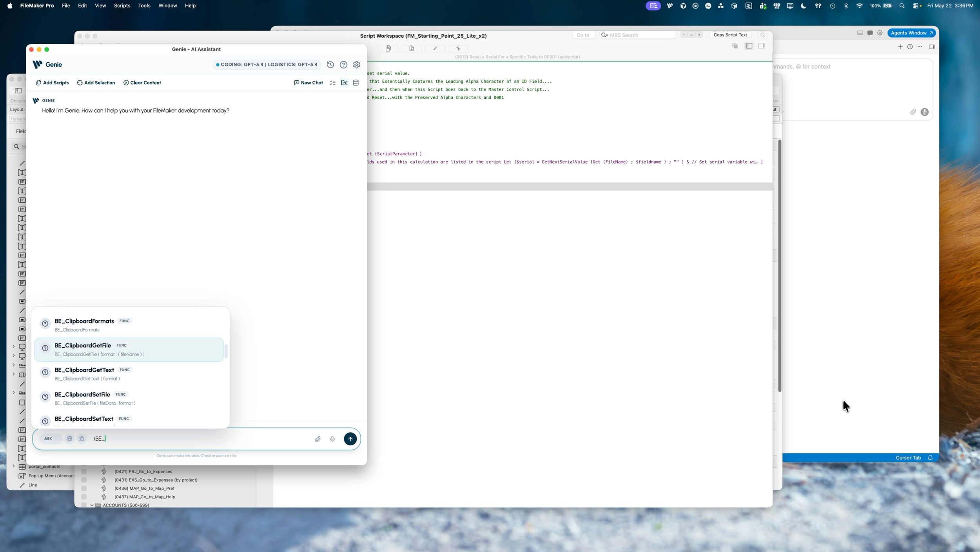Click the function suggestion list scrollbar
Screen dimensions: 980x552
pos(226,351)
